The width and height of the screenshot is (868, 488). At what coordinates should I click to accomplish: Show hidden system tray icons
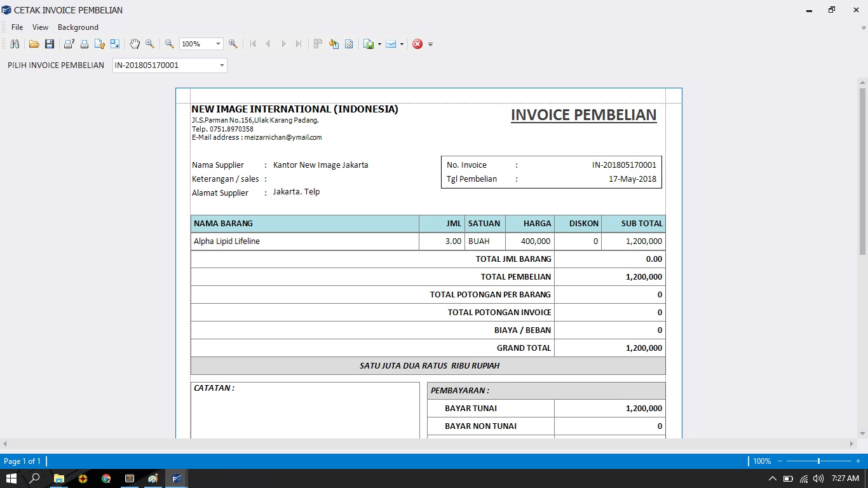(773, 478)
